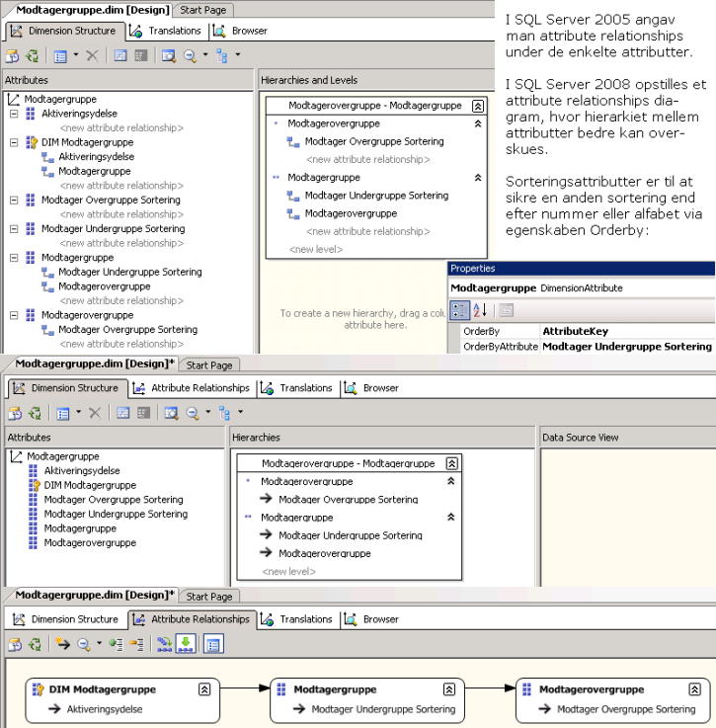Open the grayed Property Pages icon
The image size is (716, 728).
pos(506,310)
